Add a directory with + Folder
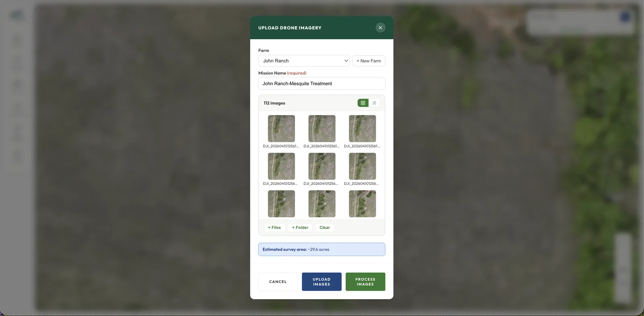The image size is (644, 316). click(x=300, y=228)
